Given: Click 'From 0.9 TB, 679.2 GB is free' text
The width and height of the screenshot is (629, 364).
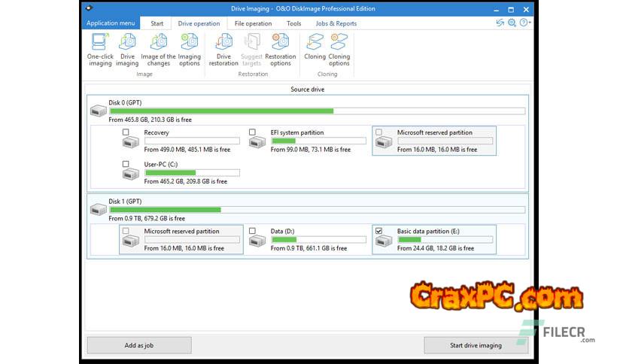Looking at the screenshot, I should click(x=147, y=219).
